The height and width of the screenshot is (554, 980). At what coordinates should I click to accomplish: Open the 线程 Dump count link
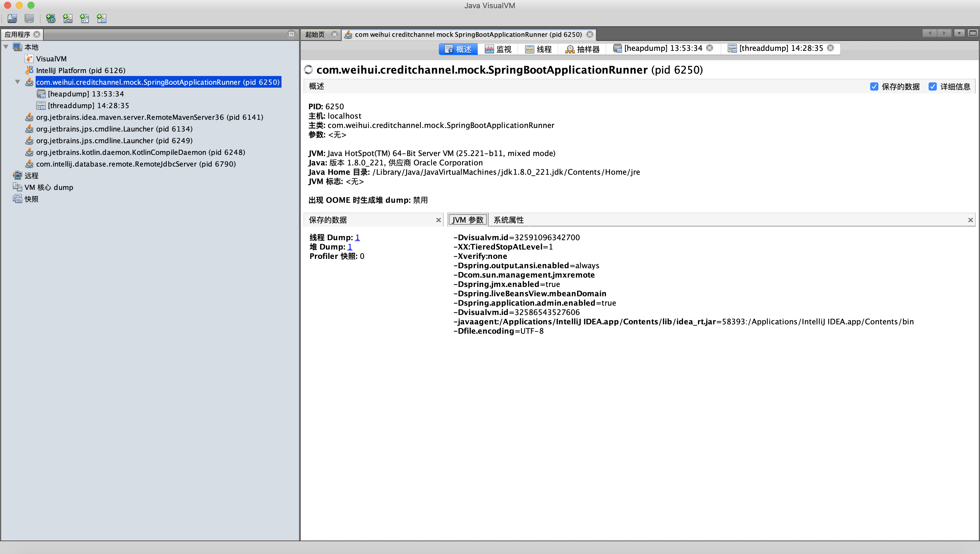[x=357, y=237]
